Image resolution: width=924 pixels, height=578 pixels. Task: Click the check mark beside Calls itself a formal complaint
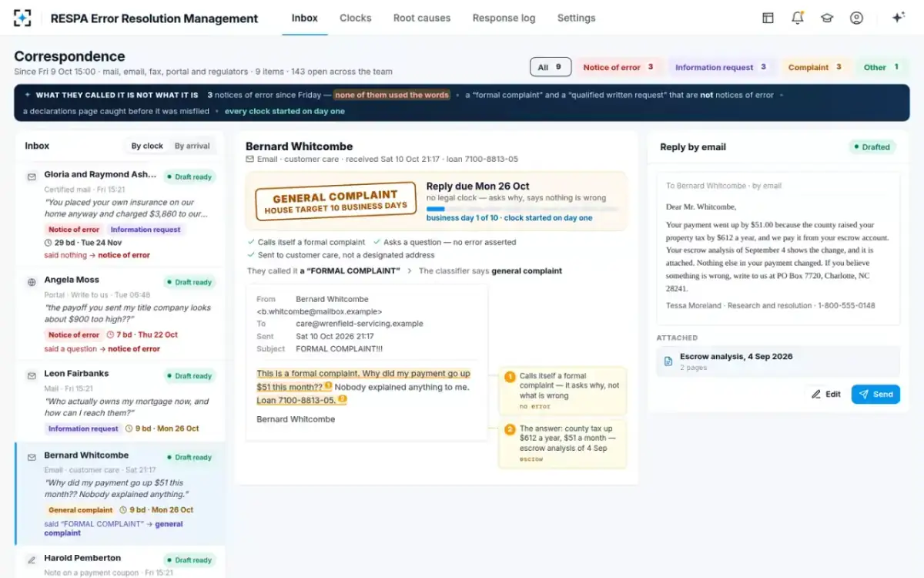(251, 242)
